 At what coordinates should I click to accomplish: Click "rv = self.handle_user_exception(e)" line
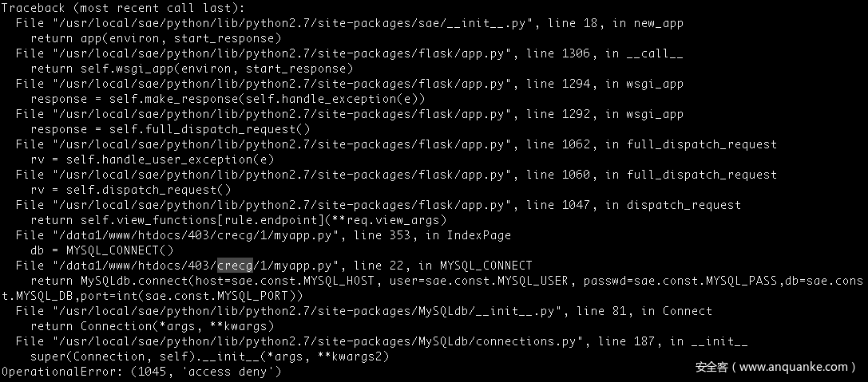152,159
